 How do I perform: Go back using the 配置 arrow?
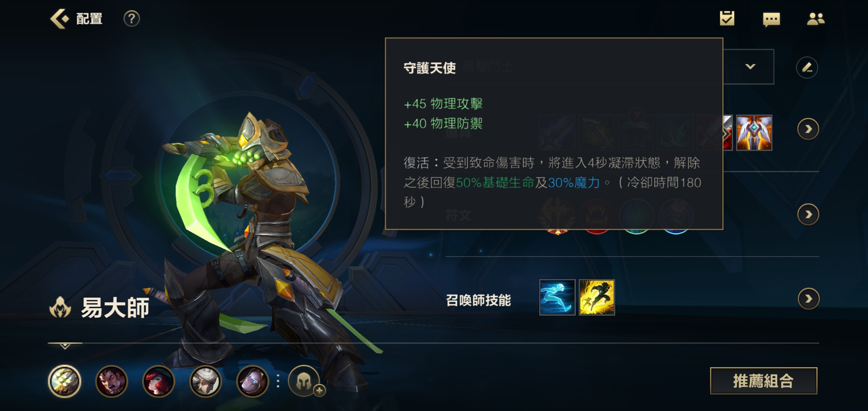60,19
